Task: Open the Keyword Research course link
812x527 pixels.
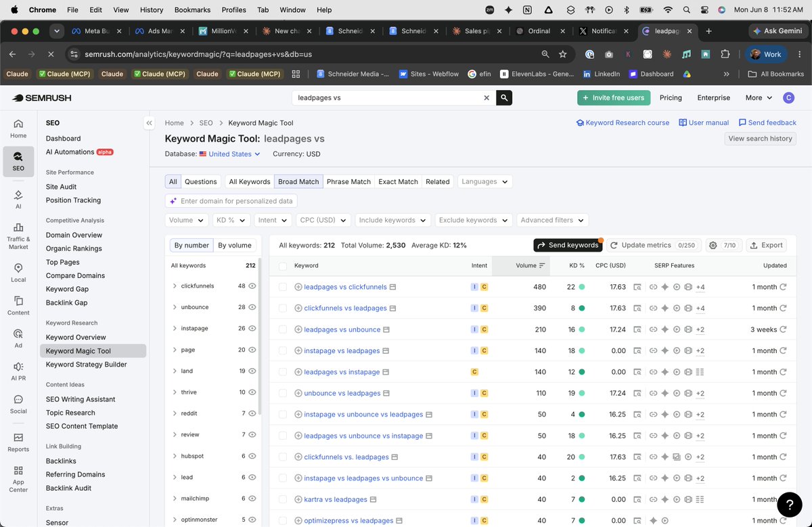Action: click(623, 122)
